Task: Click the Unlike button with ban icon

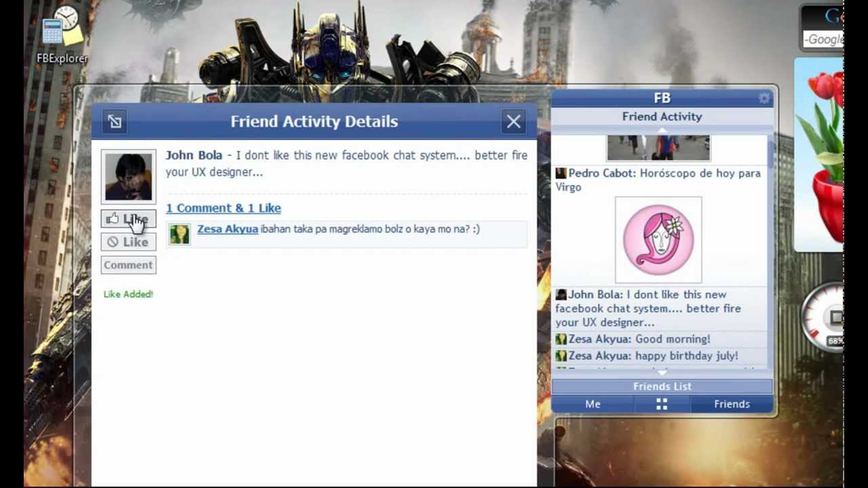Action: 128,241
